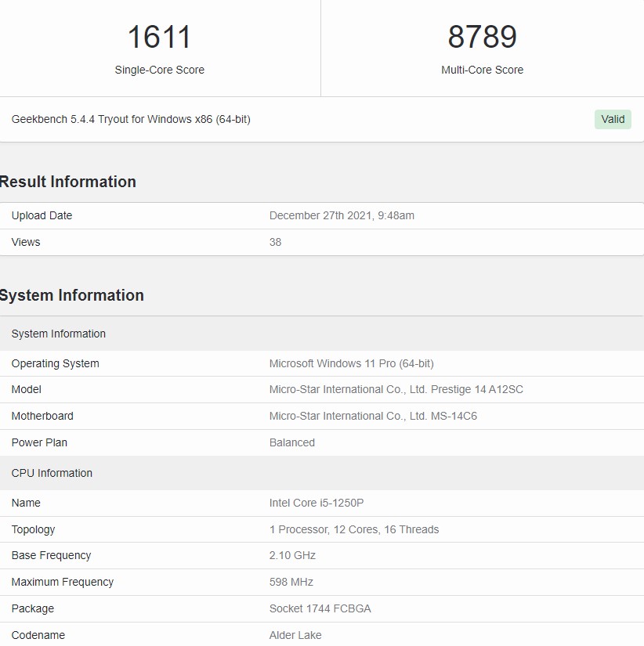Select the 598 MHz value
Screen dimensions: 644x646
[x=291, y=582]
